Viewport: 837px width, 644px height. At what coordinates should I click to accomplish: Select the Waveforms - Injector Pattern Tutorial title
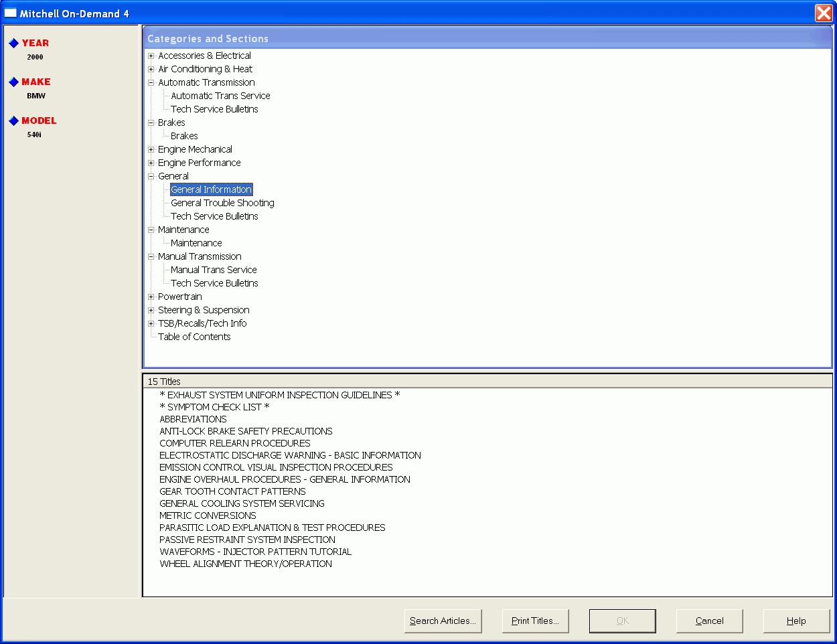click(255, 552)
